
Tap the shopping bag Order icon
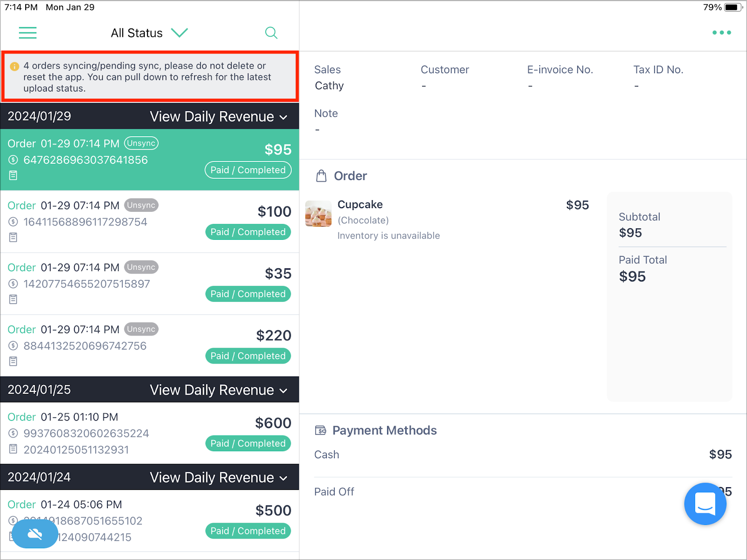coord(321,176)
